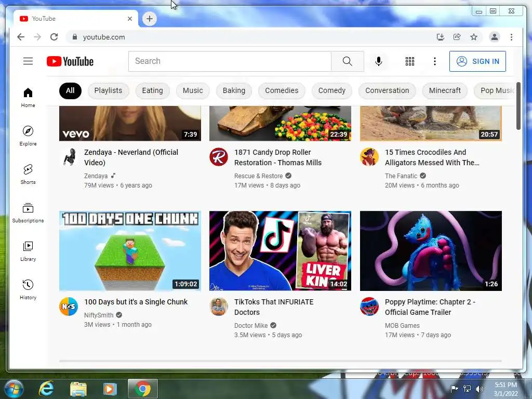The height and width of the screenshot is (399, 532).
Task: Open MOB Games channel avatar
Action: click(x=369, y=307)
